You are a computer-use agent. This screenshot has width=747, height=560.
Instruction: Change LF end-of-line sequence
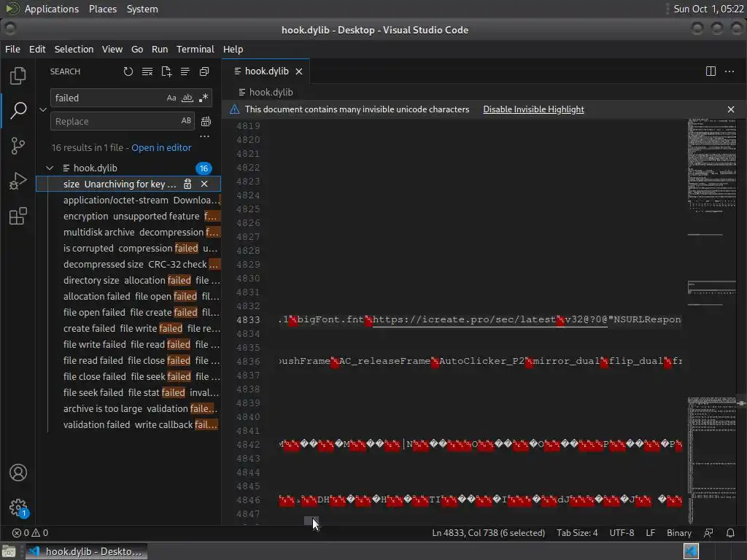pos(650,533)
